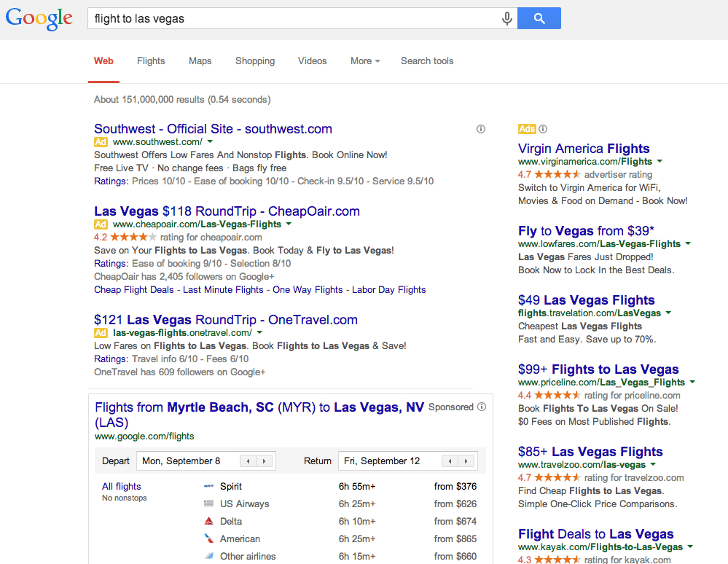
Task: Open Flights from Myrtle Beach to Las Vegas
Action: [259, 415]
